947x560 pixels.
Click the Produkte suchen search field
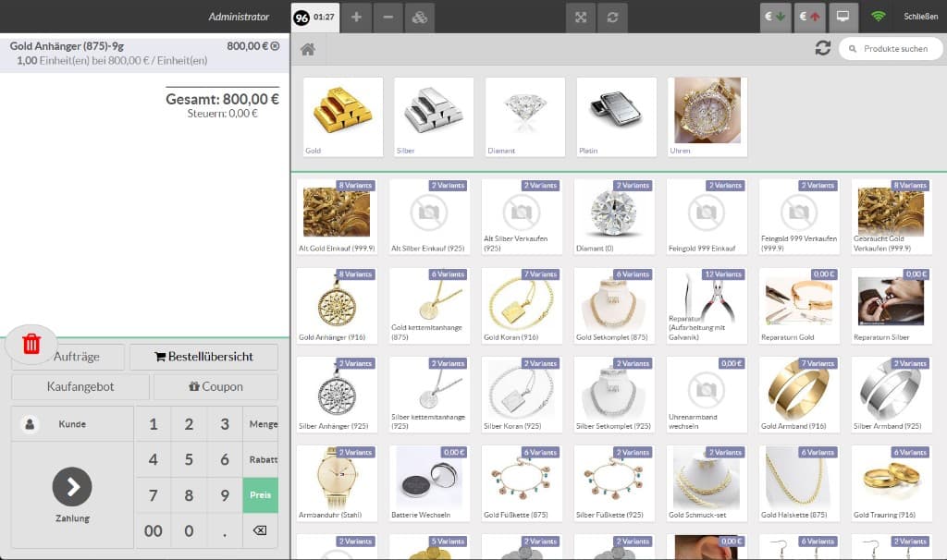[x=891, y=48]
